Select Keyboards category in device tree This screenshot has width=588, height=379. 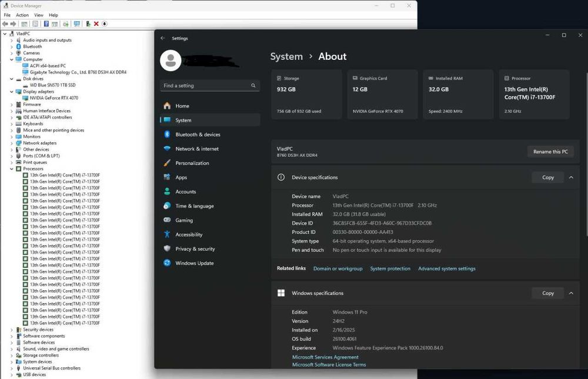click(33, 124)
